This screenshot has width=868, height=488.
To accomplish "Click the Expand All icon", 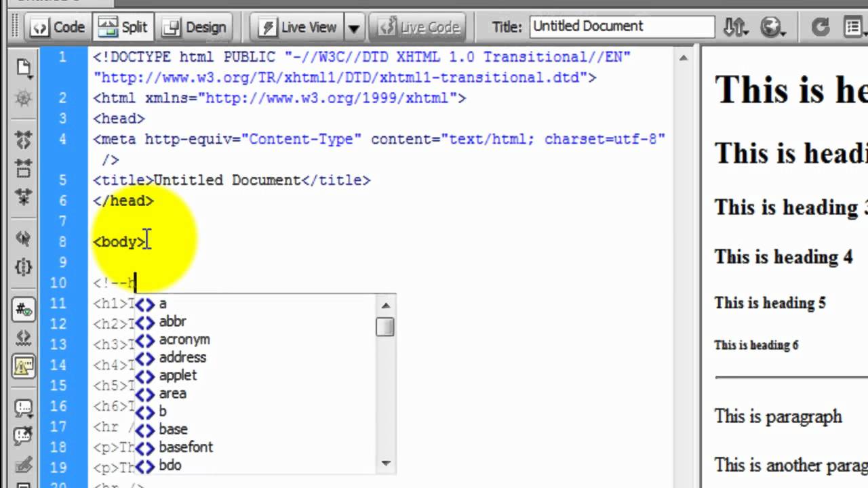I will pos(24,197).
